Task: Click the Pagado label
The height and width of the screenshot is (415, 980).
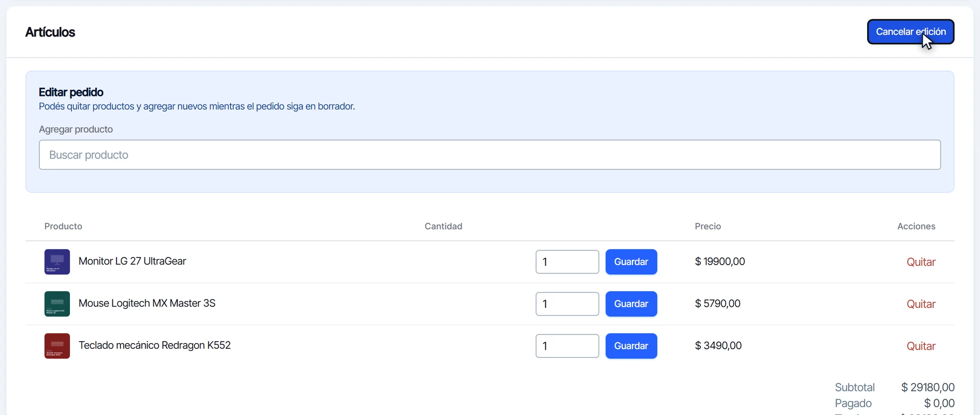Action: [853, 403]
